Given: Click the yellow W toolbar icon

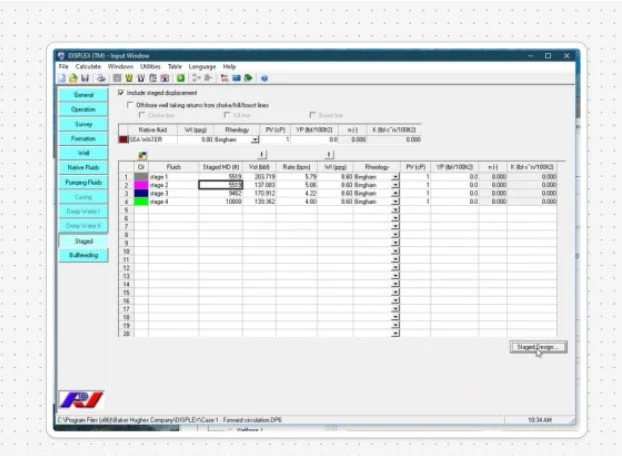Looking at the screenshot, I should (x=129, y=78).
